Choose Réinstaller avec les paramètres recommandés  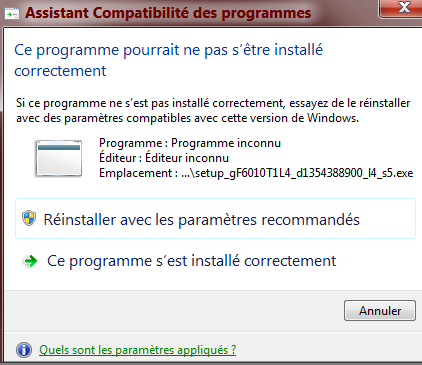[x=215, y=219]
